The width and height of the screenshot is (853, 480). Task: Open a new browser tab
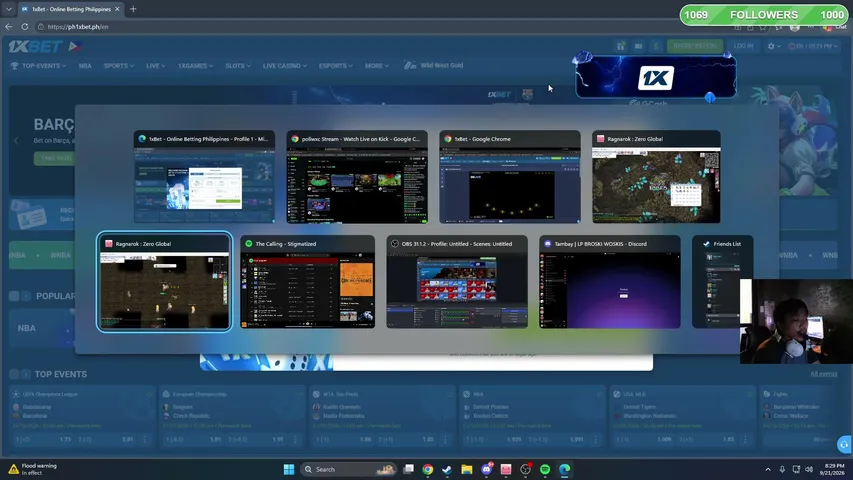[x=133, y=9]
